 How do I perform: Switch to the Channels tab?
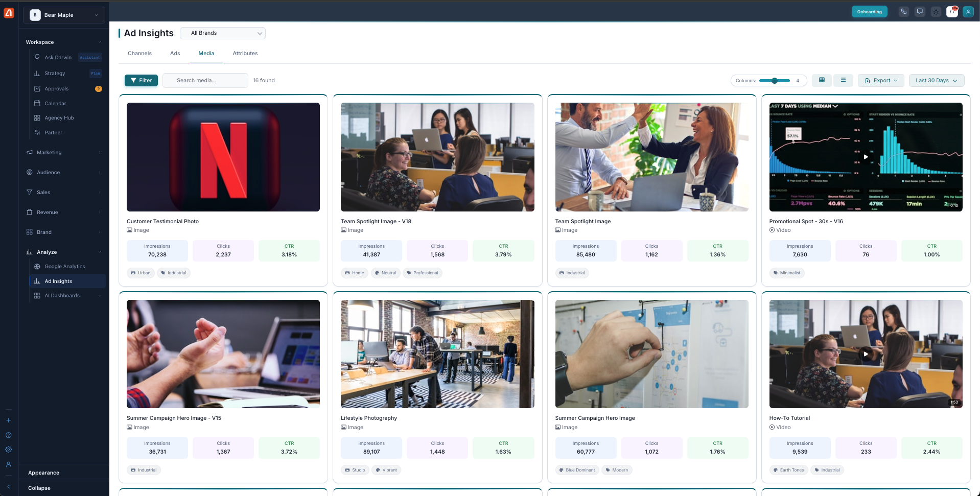tap(139, 53)
